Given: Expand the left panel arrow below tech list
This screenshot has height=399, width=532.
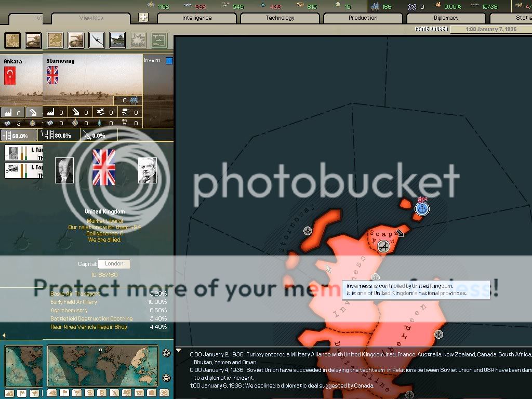Looking at the screenshot, I should [x=4, y=336].
